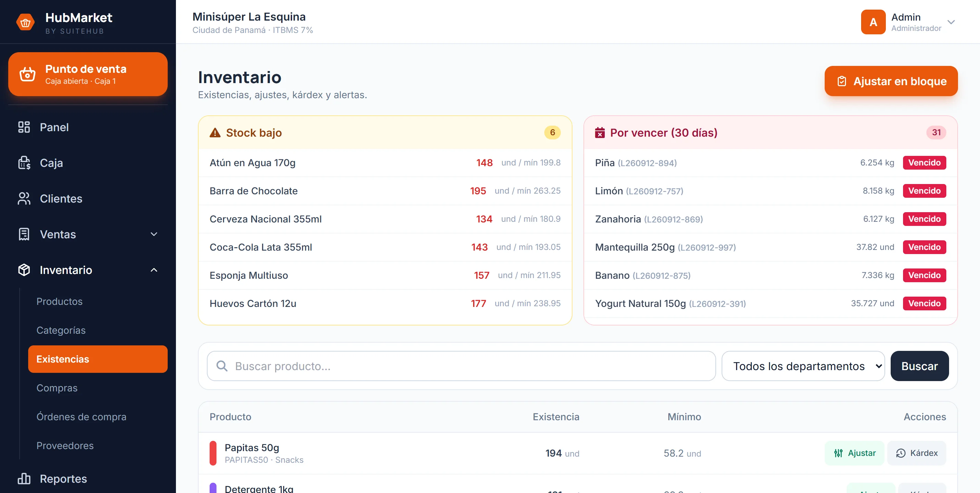Click the HubMarket basket logo icon

25,23
